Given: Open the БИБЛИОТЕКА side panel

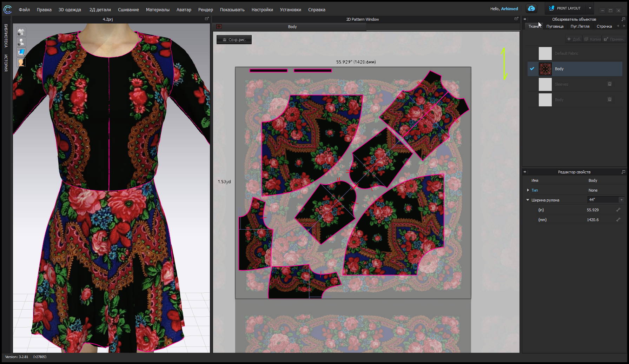Looking at the screenshot, I should (x=6, y=35).
